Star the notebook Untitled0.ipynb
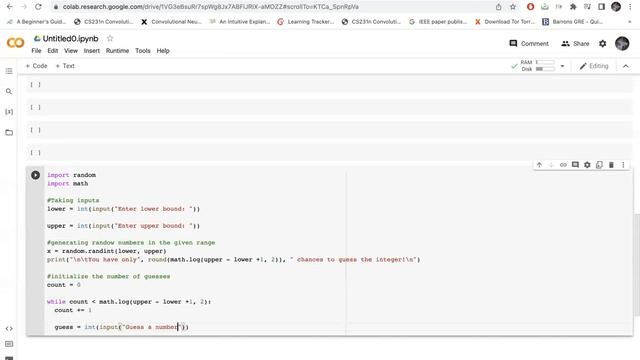Image resolution: width=640 pixels, height=360 pixels. point(110,38)
